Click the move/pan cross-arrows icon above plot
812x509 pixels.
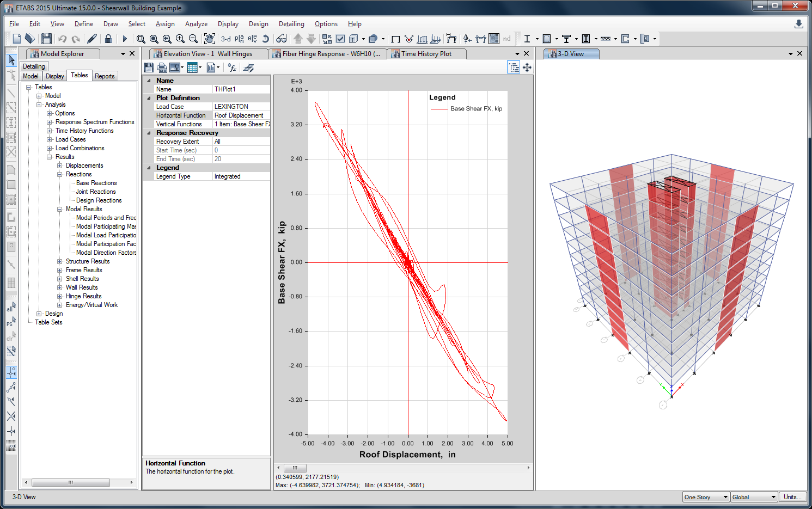pyautogui.click(x=527, y=68)
